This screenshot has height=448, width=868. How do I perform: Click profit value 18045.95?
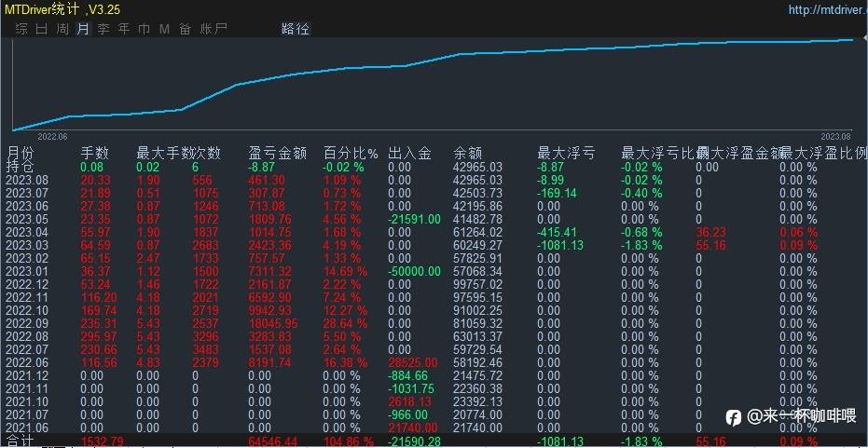[x=273, y=323]
